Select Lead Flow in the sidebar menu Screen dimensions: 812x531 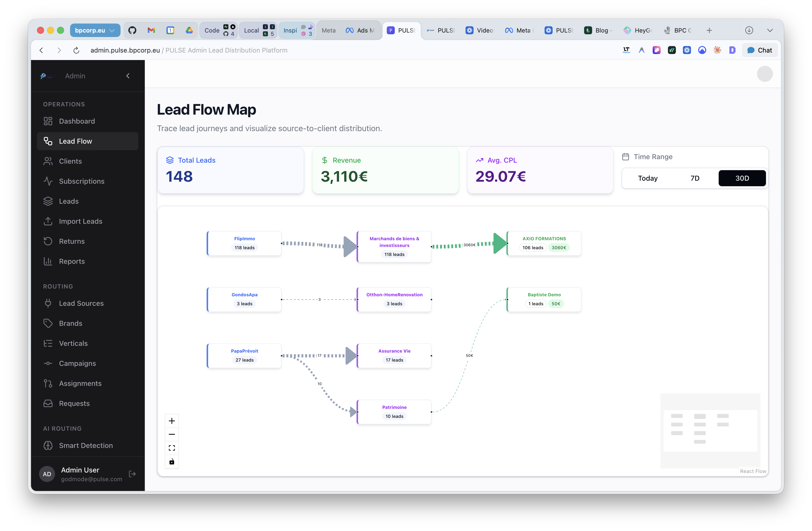(75, 141)
